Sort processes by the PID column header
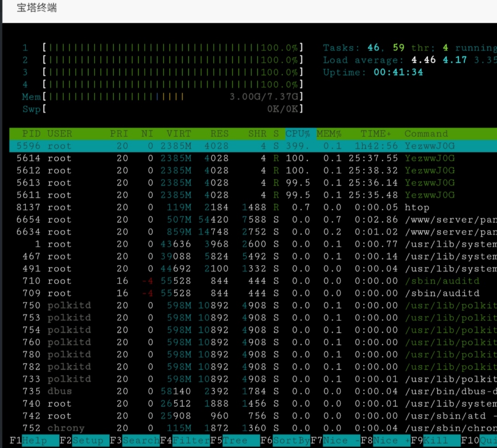 [31, 134]
